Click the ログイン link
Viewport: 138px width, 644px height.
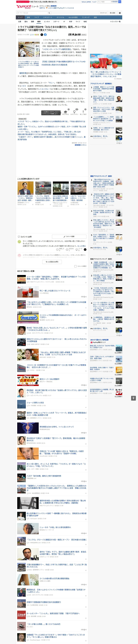[x=42, y=8]
